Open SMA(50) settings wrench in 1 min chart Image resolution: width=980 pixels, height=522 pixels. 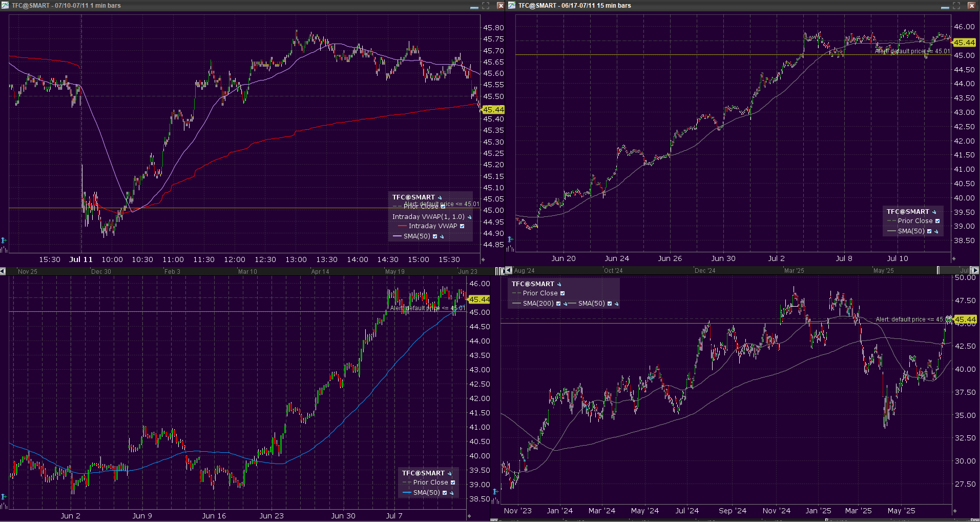(442, 237)
